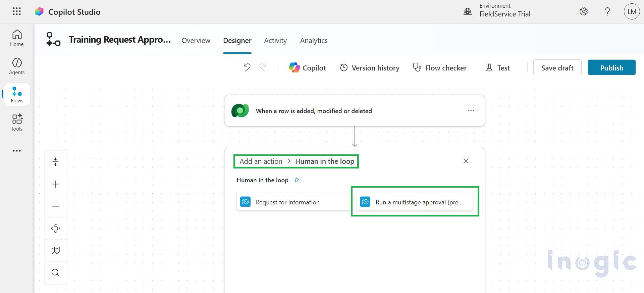Screen dimensions: 644x293
Task: Redo the last change
Action: (x=263, y=67)
